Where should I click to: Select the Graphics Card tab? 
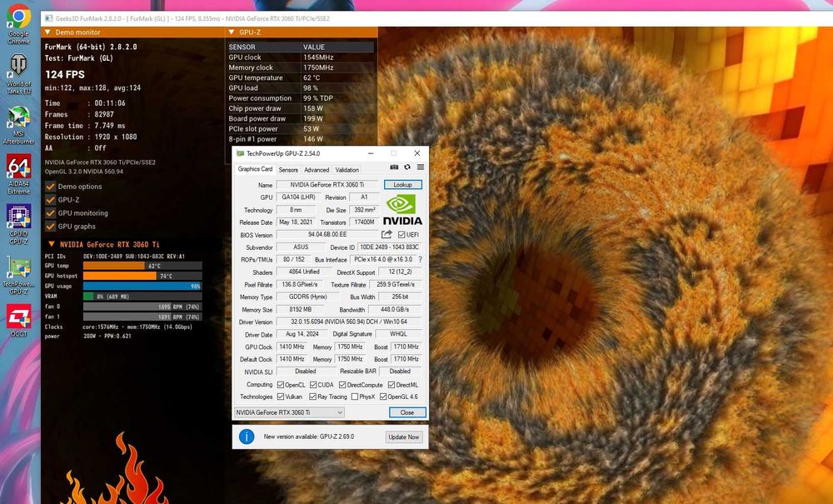click(x=255, y=169)
